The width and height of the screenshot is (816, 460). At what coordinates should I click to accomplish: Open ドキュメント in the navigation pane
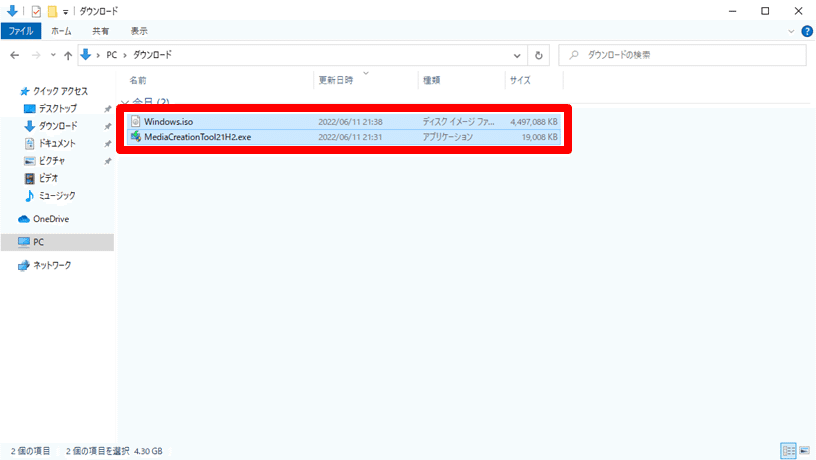pos(57,143)
